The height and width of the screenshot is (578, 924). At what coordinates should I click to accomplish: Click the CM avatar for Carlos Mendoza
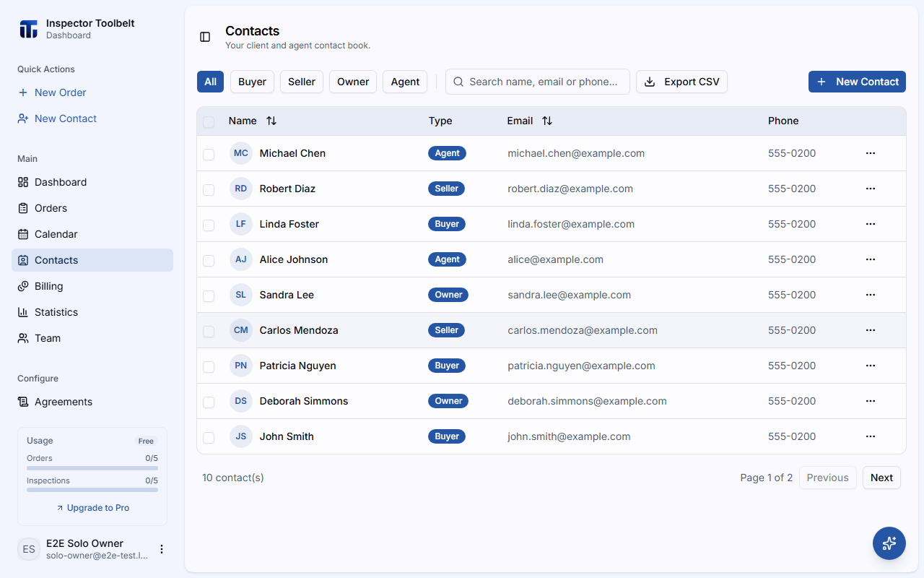point(241,330)
